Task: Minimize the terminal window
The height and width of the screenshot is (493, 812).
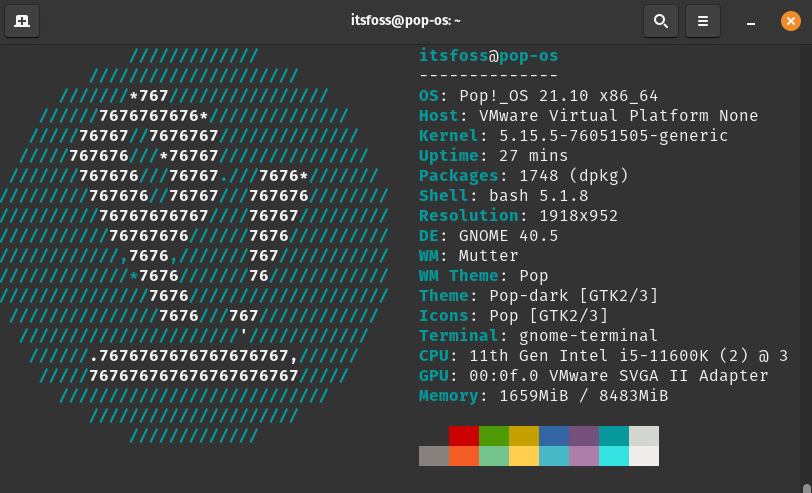Action: (x=751, y=21)
